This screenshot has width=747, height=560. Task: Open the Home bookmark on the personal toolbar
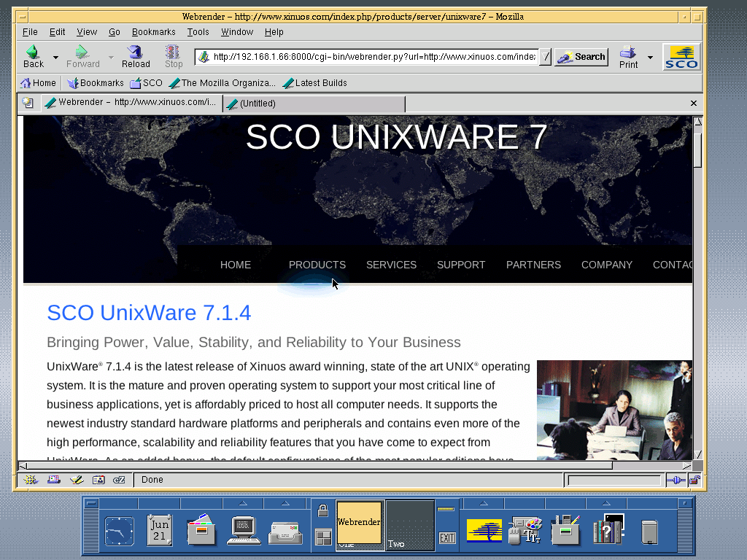(x=38, y=83)
